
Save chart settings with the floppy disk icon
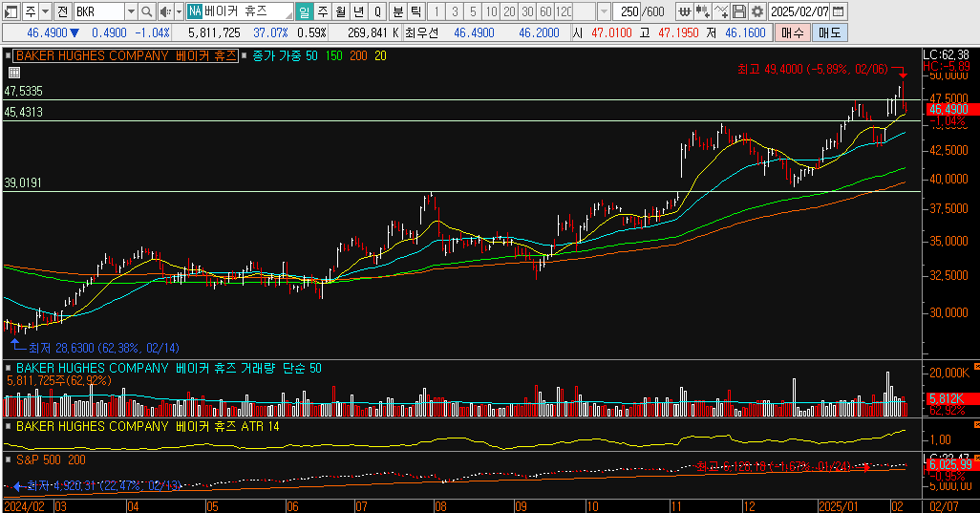(738, 11)
